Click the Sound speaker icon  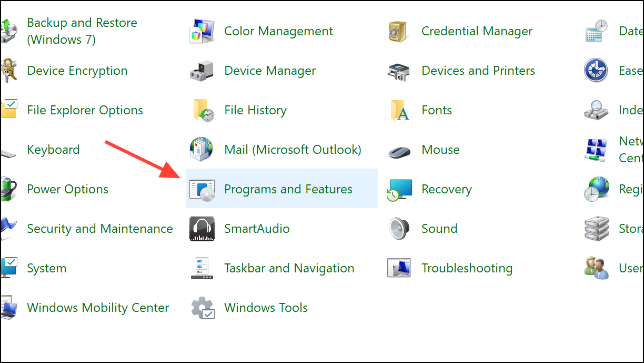click(x=399, y=229)
